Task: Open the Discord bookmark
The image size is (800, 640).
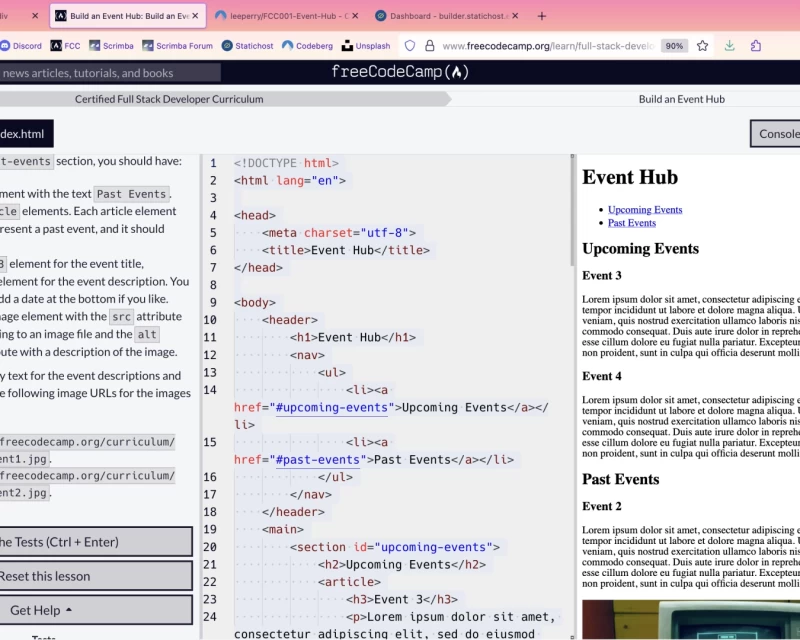Action: 21,46
